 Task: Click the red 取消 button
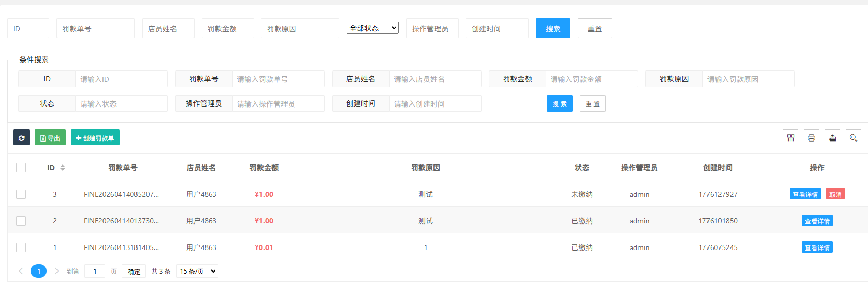pyautogui.click(x=836, y=194)
